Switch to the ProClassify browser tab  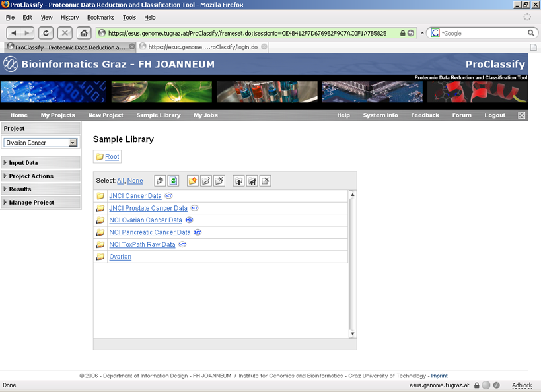[x=70, y=47]
